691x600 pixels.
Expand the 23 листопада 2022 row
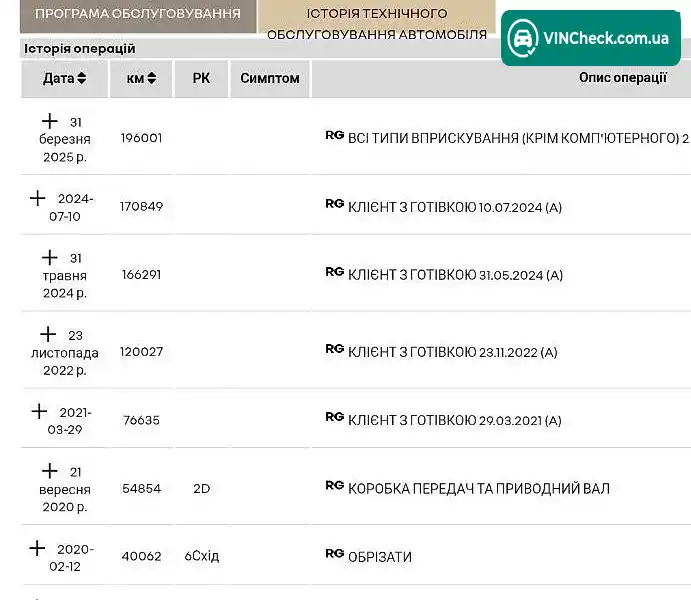(x=48, y=334)
